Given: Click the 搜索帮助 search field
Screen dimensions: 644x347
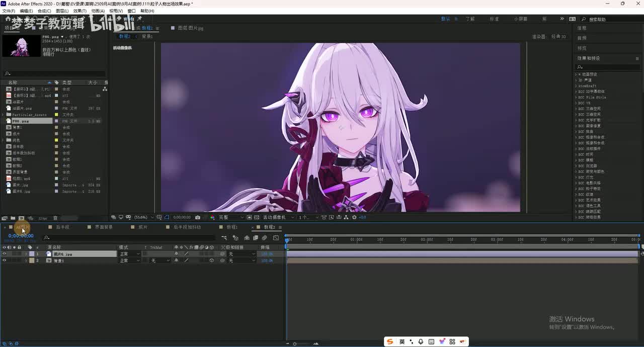Looking at the screenshot, I should point(611,19).
